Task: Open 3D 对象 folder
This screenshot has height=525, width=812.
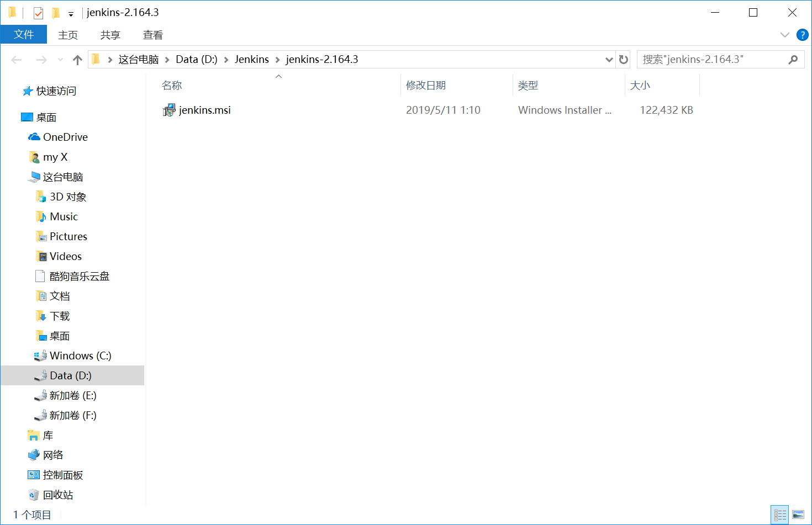Action: click(x=68, y=197)
